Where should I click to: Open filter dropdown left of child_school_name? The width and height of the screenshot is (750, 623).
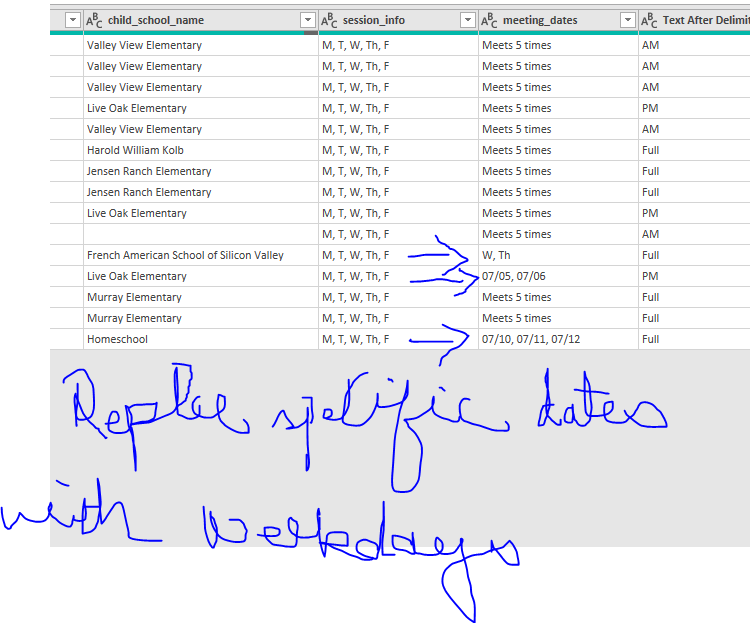click(x=73, y=20)
